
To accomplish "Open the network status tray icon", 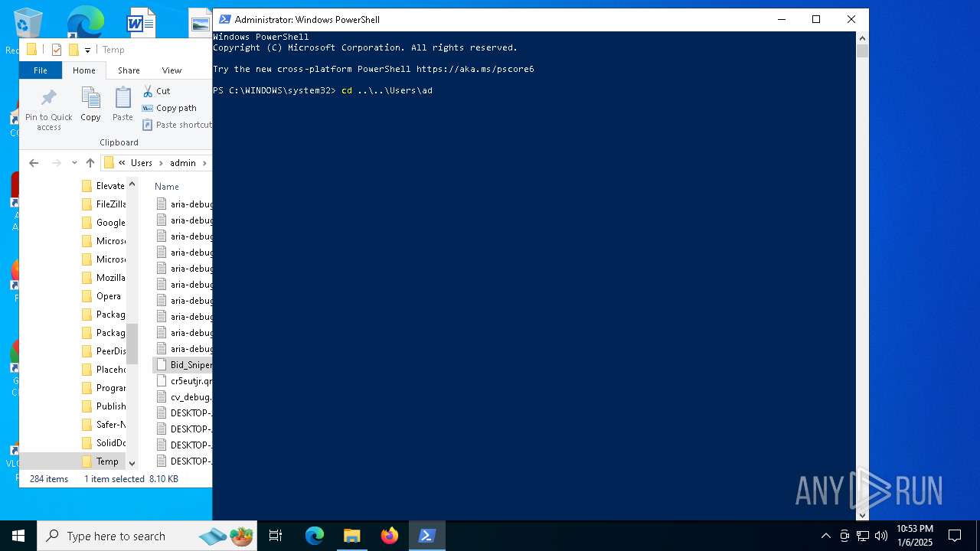I will point(863,536).
